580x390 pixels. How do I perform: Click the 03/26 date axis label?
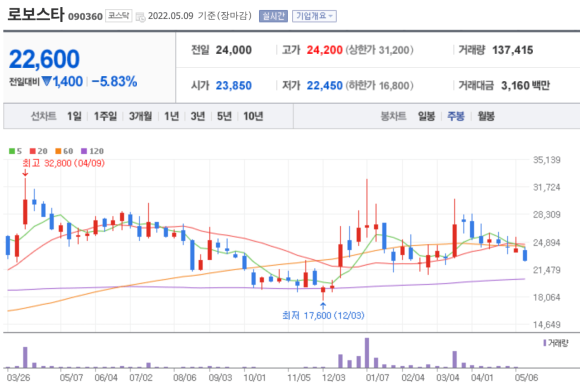point(18,378)
